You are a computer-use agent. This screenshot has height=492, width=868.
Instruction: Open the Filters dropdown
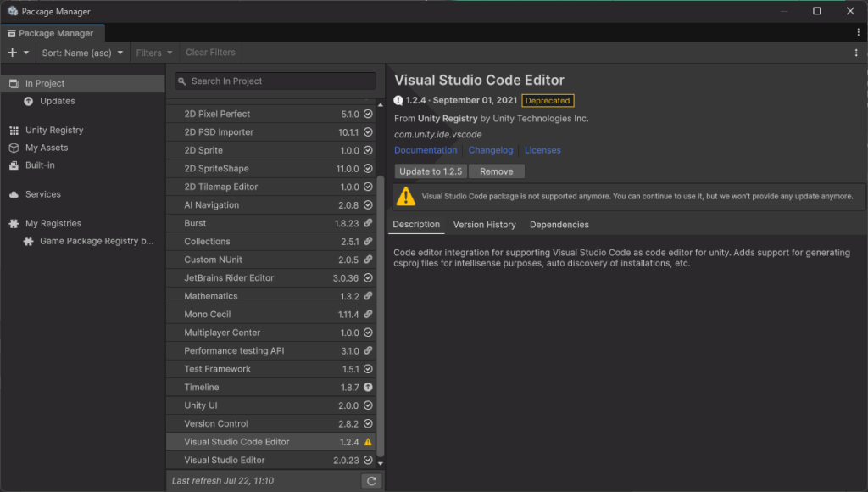(154, 53)
